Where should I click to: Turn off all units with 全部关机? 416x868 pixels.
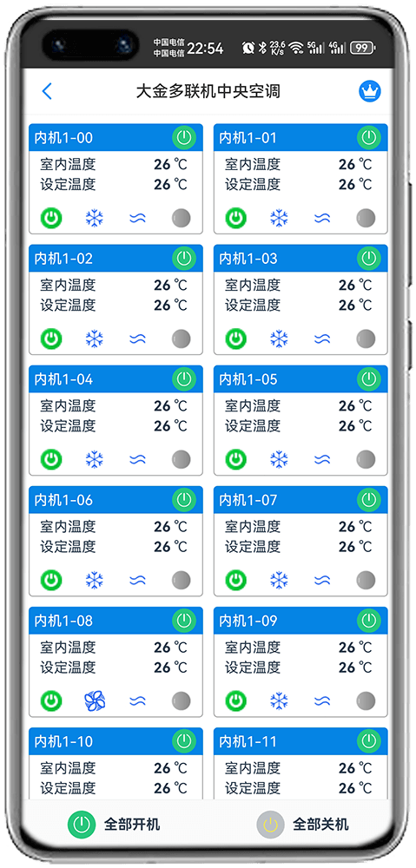[x=303, y=825]
